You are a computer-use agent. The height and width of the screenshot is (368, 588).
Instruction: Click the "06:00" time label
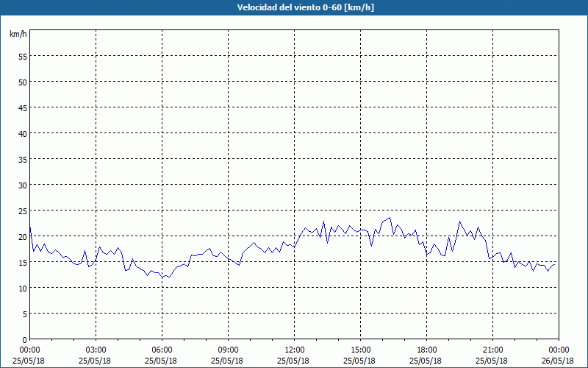coord(162,350)
